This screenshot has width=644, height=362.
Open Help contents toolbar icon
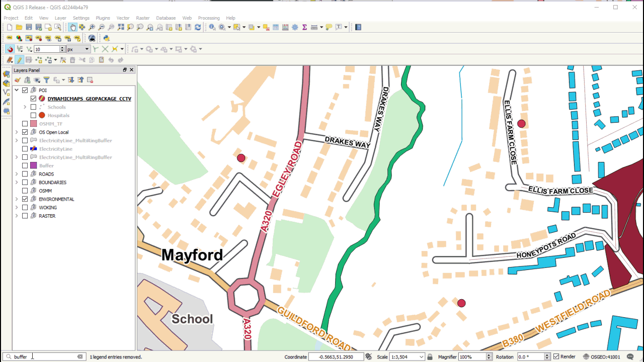coord(358,27)
